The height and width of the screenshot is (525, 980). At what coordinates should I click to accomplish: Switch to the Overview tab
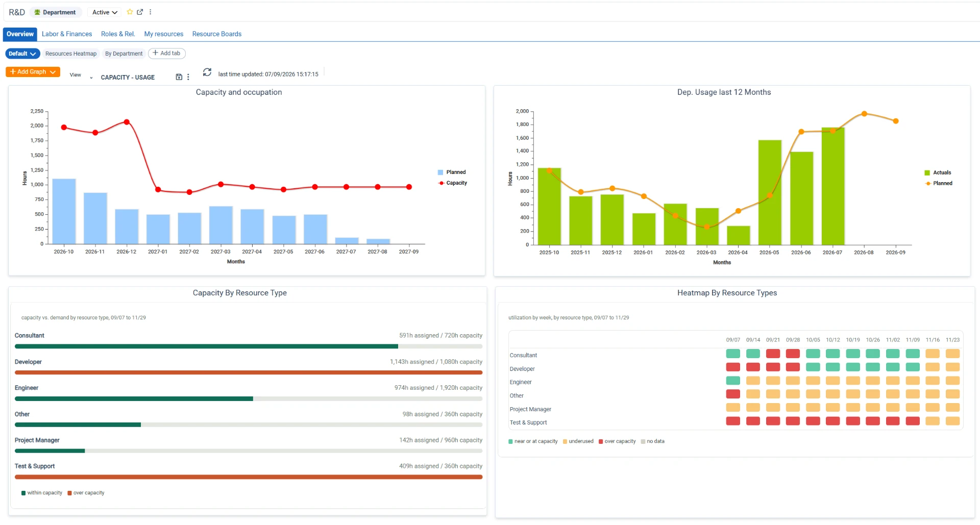20,34
